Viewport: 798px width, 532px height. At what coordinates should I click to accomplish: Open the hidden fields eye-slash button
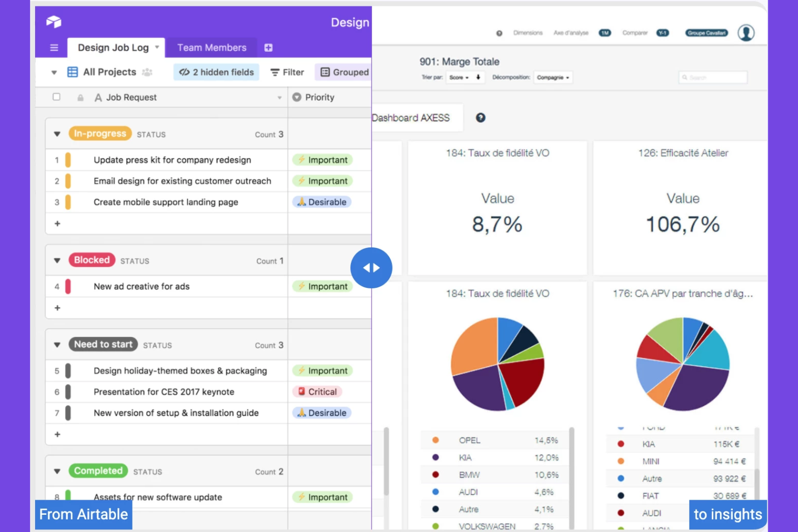(216, 72)
